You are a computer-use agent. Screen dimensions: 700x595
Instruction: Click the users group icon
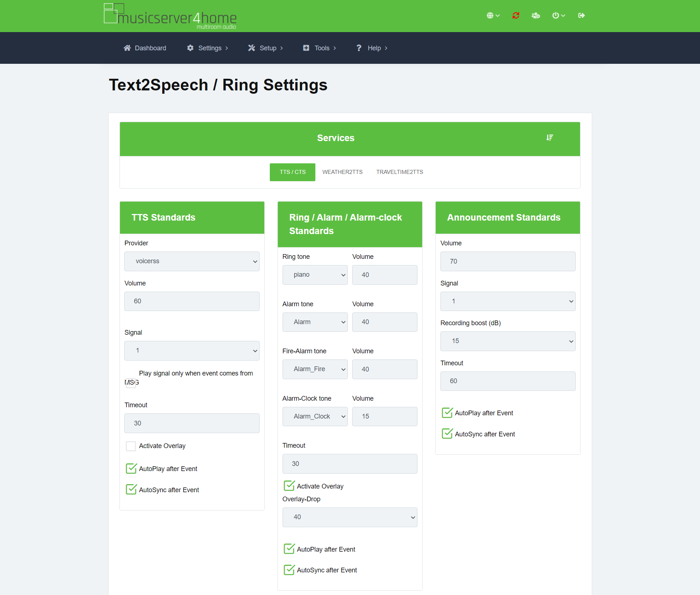[x=536, y=15]
